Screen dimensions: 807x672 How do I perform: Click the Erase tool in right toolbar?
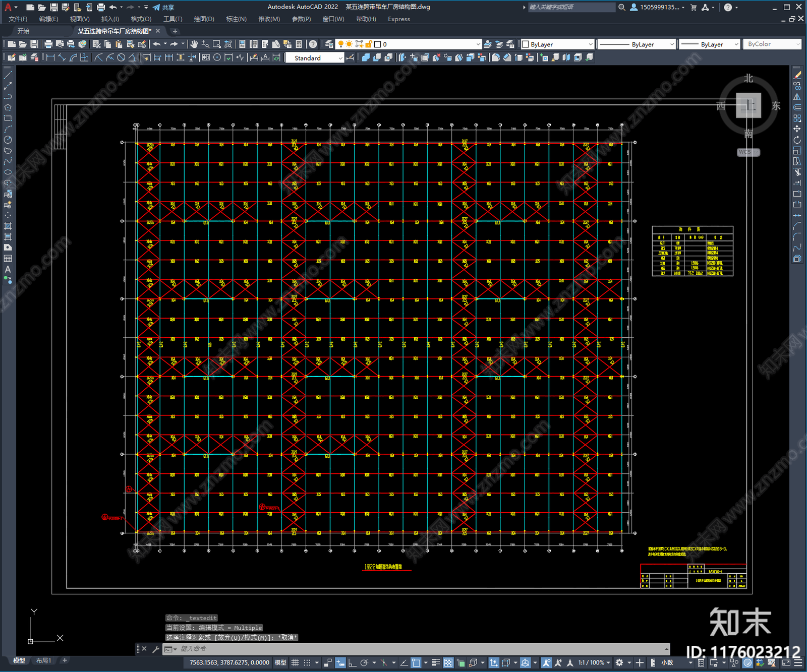(797, 75)
